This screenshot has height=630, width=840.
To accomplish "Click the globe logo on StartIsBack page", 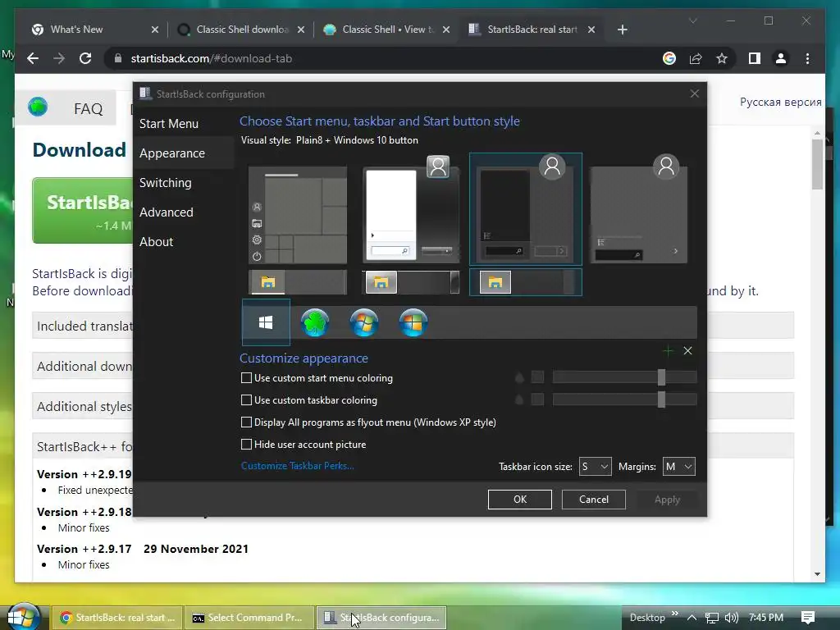I will coord(38,107).
